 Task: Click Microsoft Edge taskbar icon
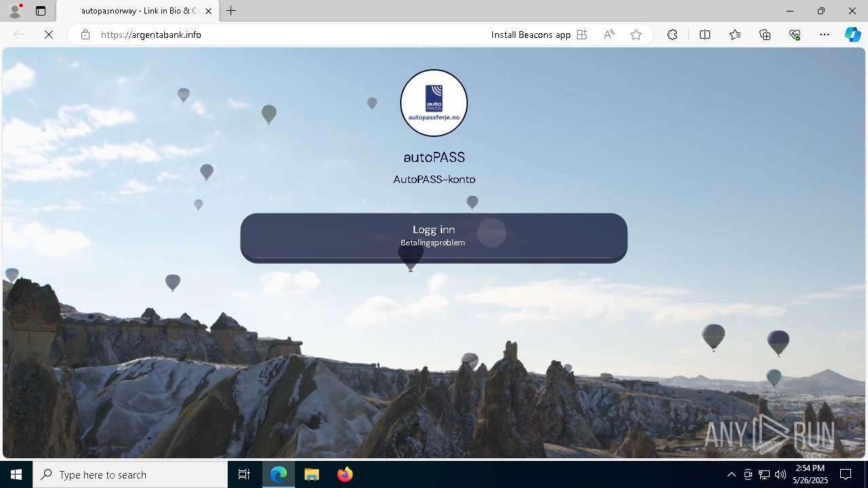point(279,474)
